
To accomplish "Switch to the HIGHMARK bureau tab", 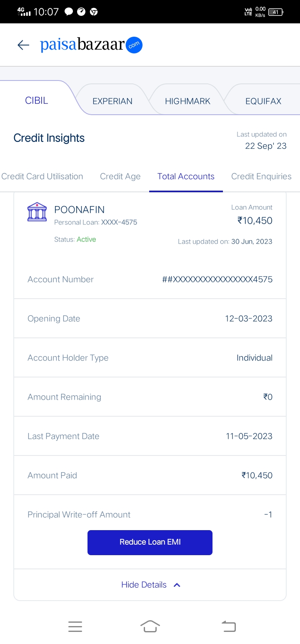I will click(187, 101).
